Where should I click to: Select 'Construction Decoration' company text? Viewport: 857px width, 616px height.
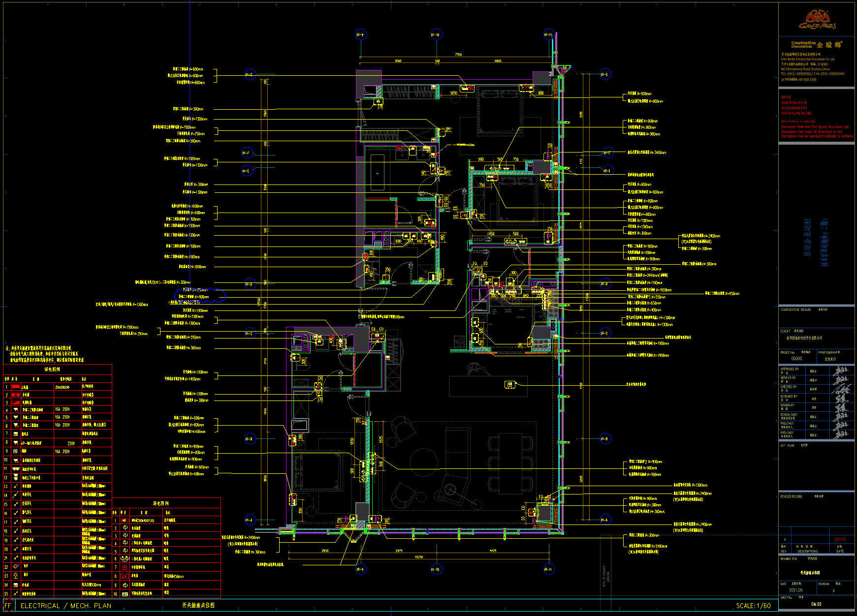point(803,44)
